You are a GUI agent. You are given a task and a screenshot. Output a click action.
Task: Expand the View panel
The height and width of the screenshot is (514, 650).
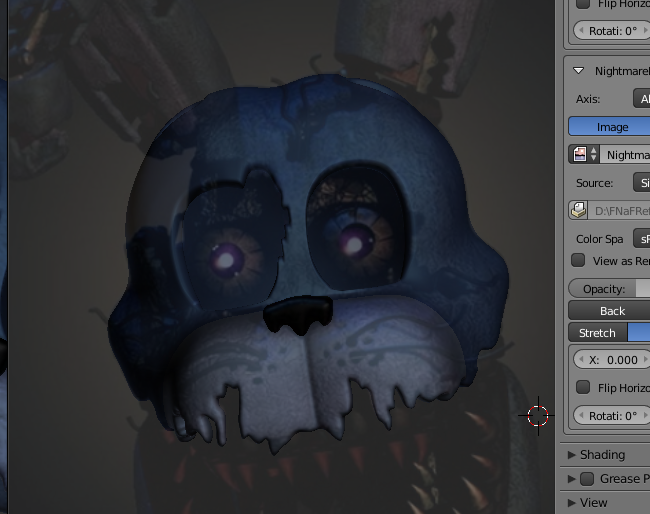[x=572, y=503]
